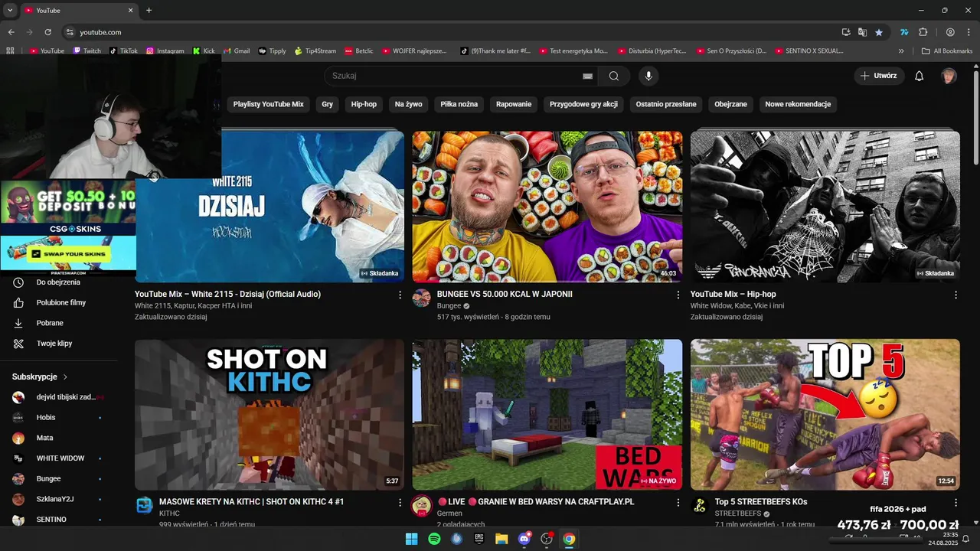
Task: Select the Hip-hop filter chip
Action: coord(364,104)
